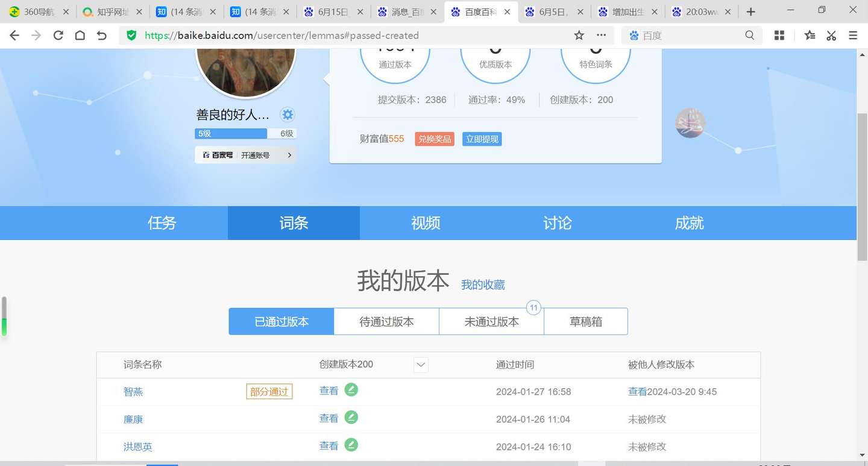Click 查看 version link in 智燕 row
The width and height of the screenshot is (868, 466).
pyautogui.click(x=329, y=391)
